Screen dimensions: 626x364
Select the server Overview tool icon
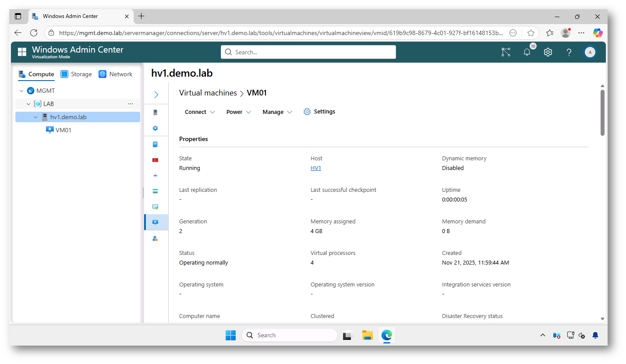pyautogui.click(x=156, y=112)
